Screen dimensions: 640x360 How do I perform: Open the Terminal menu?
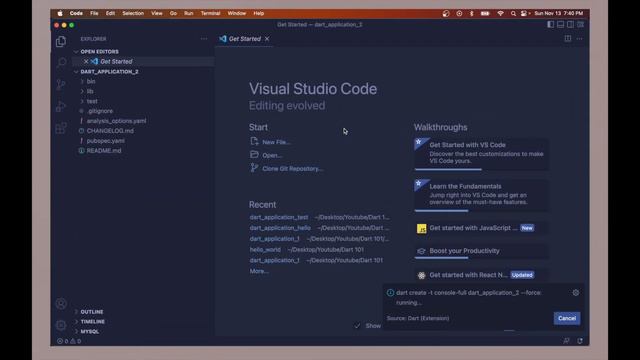coord(210,13)
